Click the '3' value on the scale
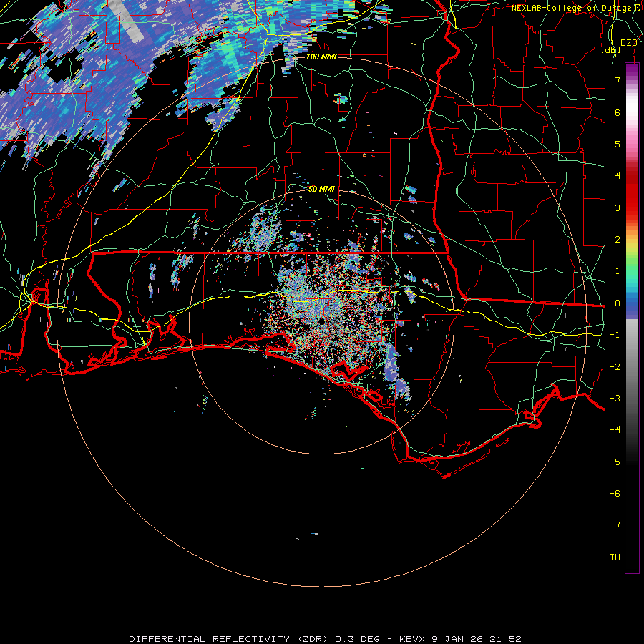The image size is (644, 644). click(x=618, y=208)
